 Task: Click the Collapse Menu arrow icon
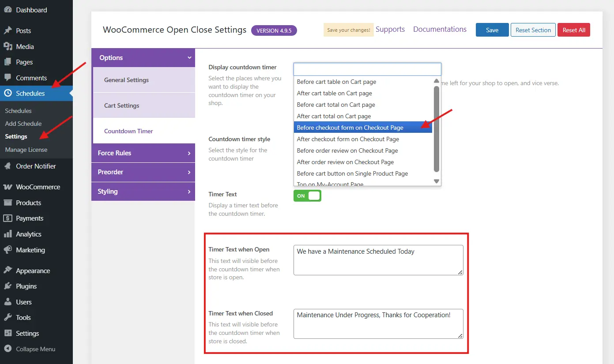pyautogui.click(x=8, y=349)
